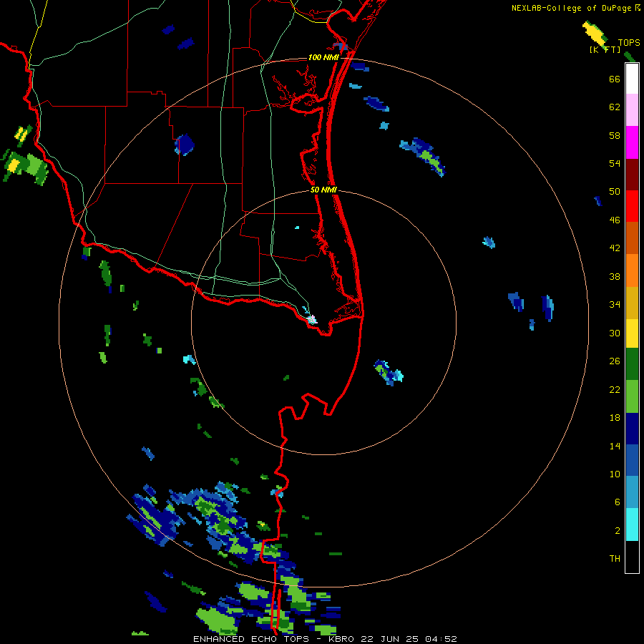The image size is (644, 644).
Task: Click the yellow echo cell beside TOPS label
Action: 595,33
